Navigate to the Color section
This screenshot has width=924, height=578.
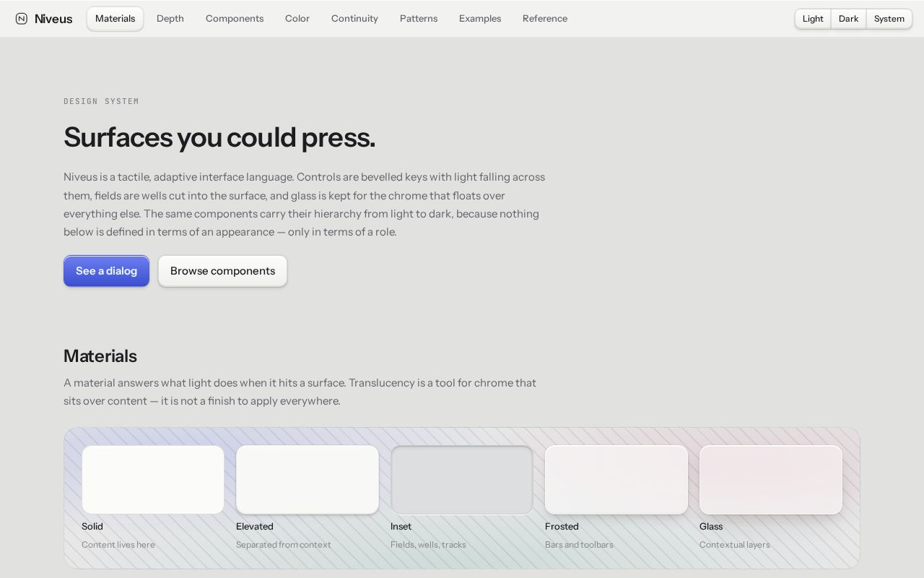(x=297, y=19)
